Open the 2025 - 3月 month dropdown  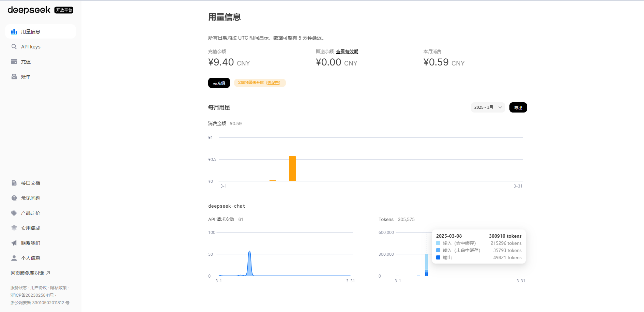point(488,107)
